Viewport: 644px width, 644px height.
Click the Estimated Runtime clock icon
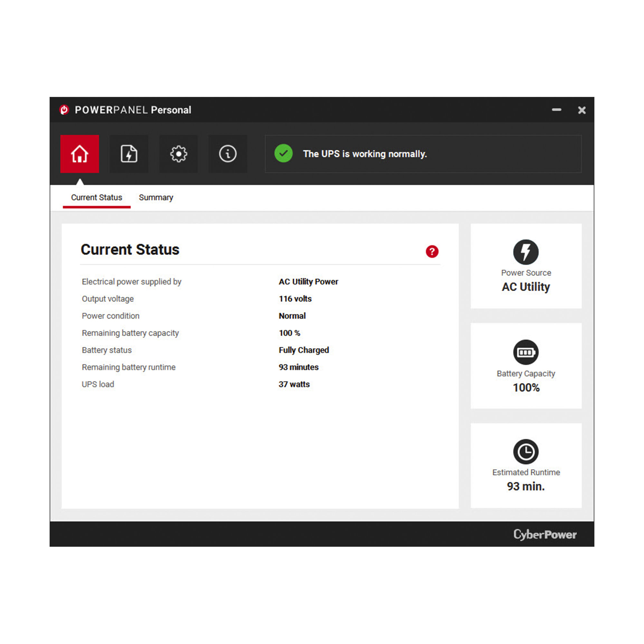(525, 451)
